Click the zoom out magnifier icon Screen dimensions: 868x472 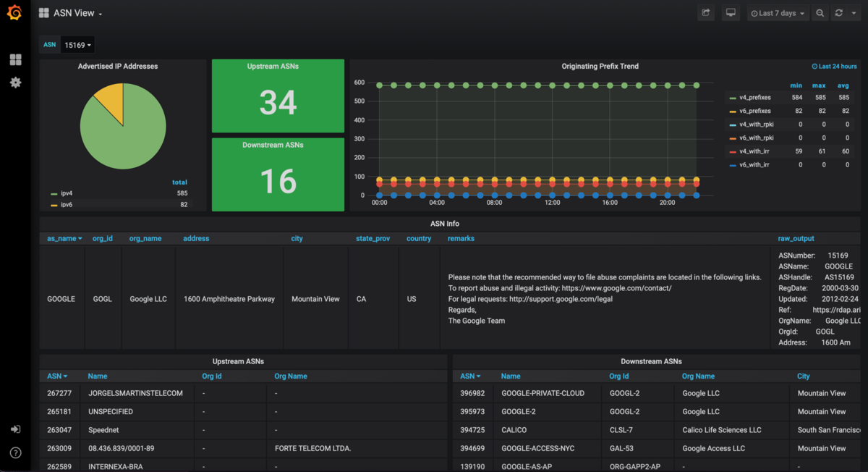[820, 13]
